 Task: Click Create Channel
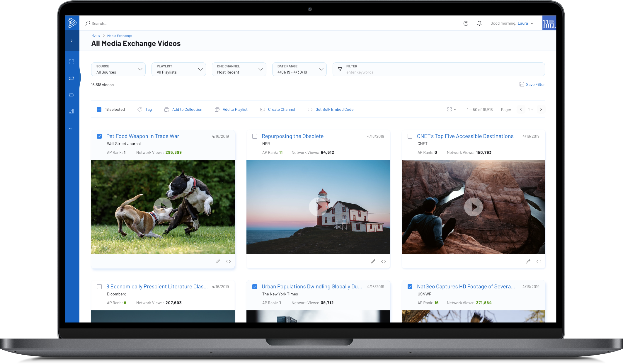278,110
